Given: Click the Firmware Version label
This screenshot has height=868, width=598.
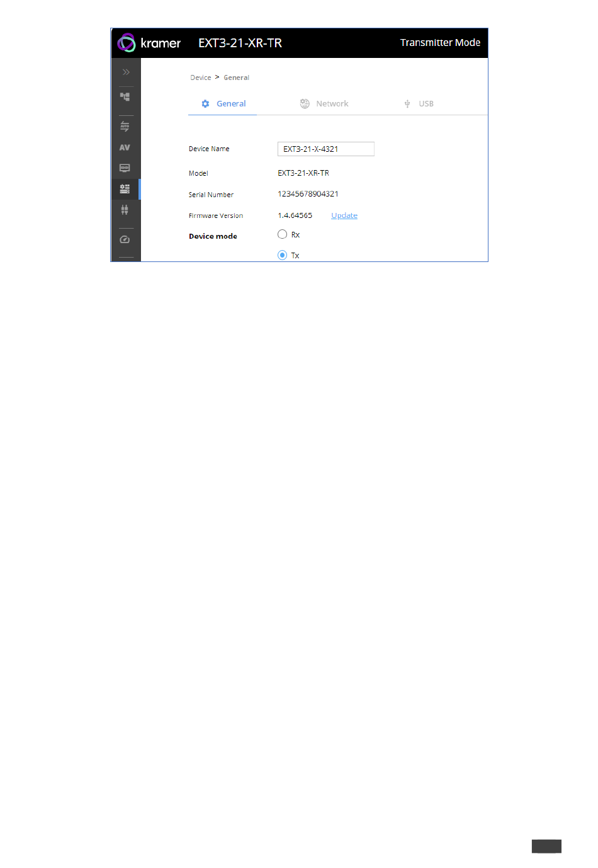Looking at the screenshot, I should tap(216, 215).
